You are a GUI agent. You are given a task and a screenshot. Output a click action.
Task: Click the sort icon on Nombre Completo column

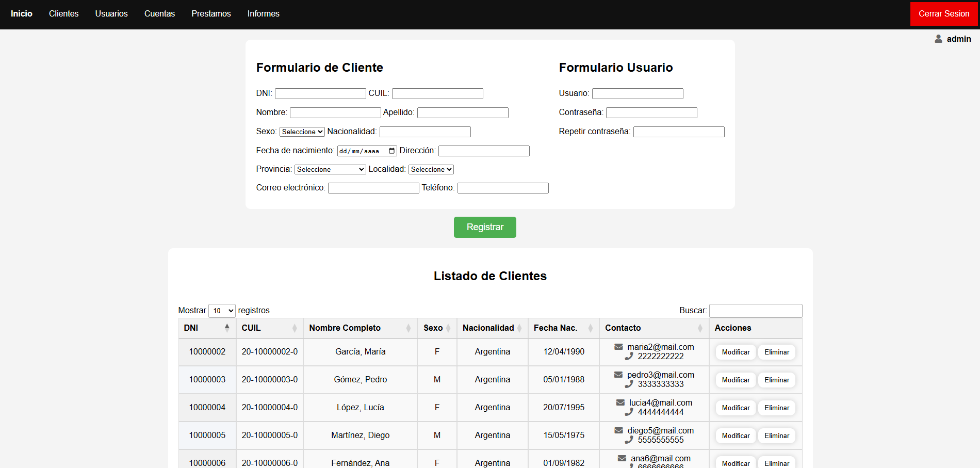pyautogui.click(x=410, y=328)
